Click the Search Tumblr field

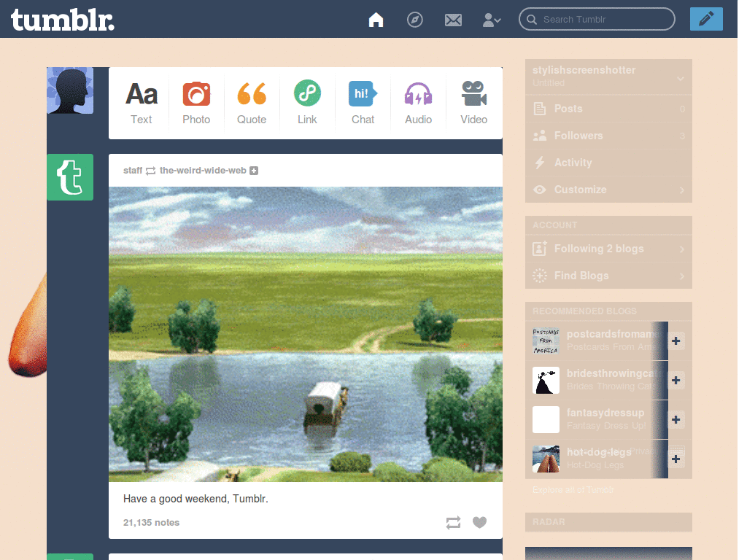(x=597, y=19)
